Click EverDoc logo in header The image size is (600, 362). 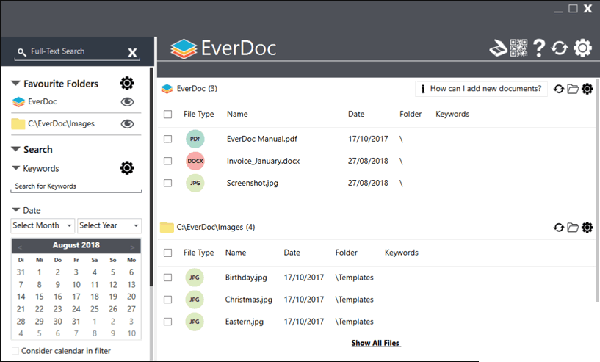coord(223,49)
